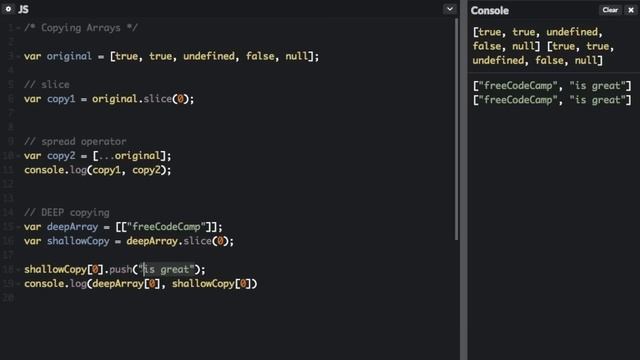
Task: Click "copy1" in the var copy1 line
Action: (x=61, y=99)
